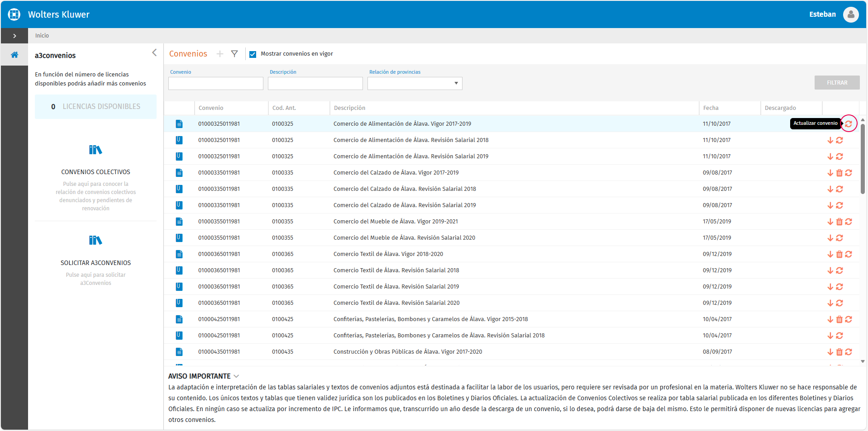868x431 pixels.
Task: Update the Alimentación Vigor 2017-2019 convenio
Action: coord(849,123)
